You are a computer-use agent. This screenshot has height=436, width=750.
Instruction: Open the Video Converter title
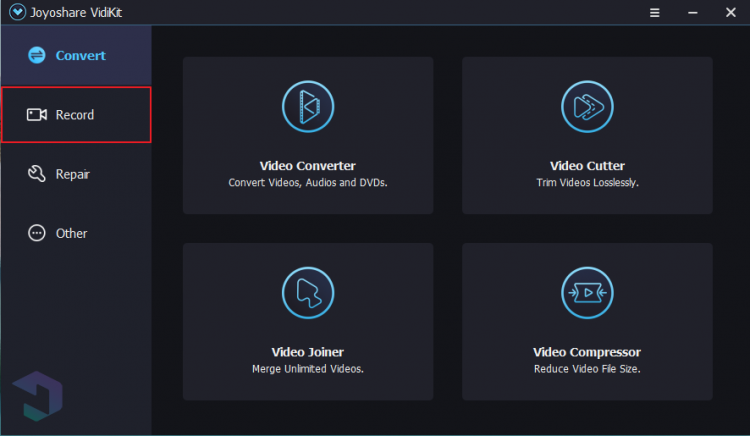pos(308,166)
